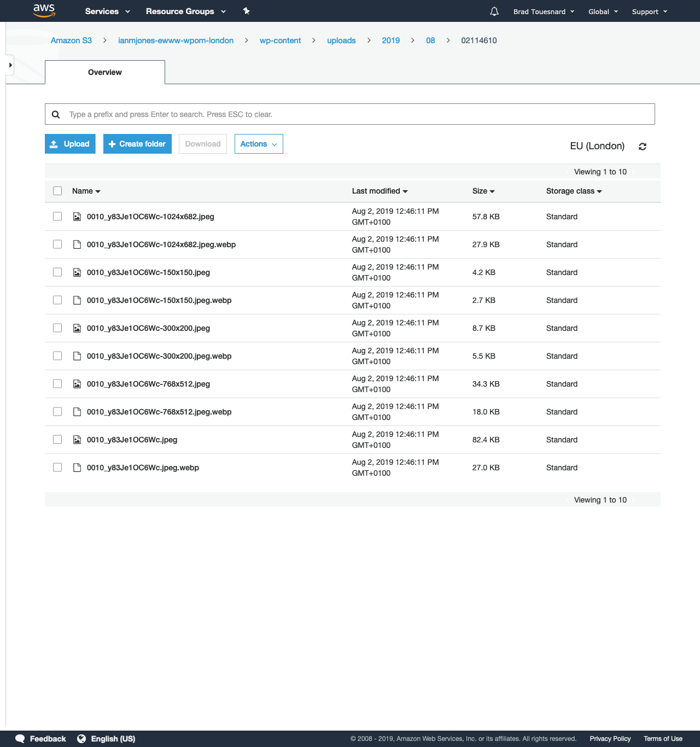Screen dimensions: 700x747
Task: Open file 0010_y83Je1OC6Wc.jpeg.webp
Action: point(143,468)
